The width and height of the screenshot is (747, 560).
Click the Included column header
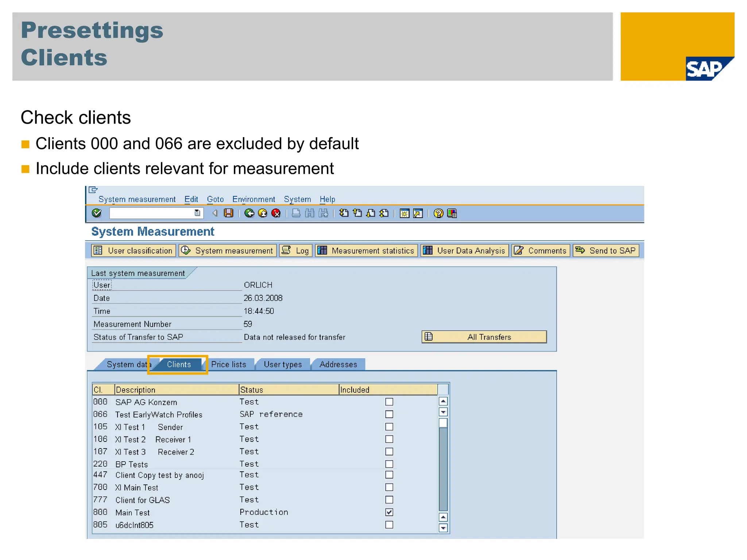coord(388,390)
